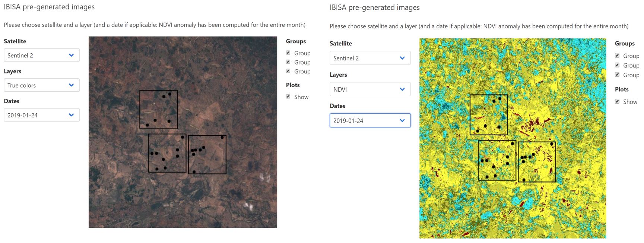Open Dates dropdown in the True colors panel
Viewport: 644px width, 243px height.
point(42,115)
